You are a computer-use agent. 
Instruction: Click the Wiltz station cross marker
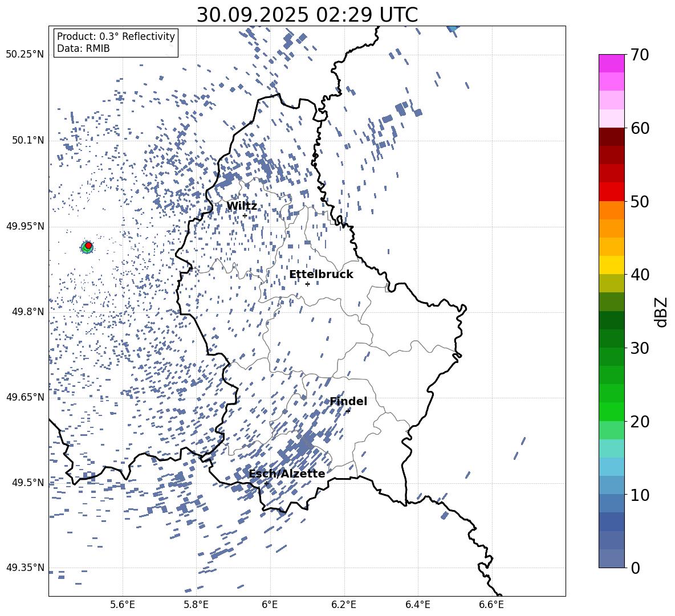click(245, 215)
